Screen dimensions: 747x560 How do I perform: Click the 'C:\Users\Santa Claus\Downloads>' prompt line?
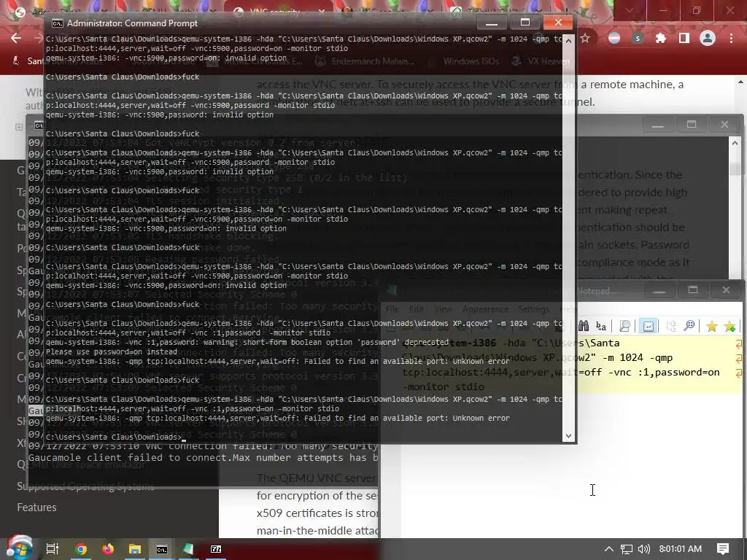click(x=115, y=437)
